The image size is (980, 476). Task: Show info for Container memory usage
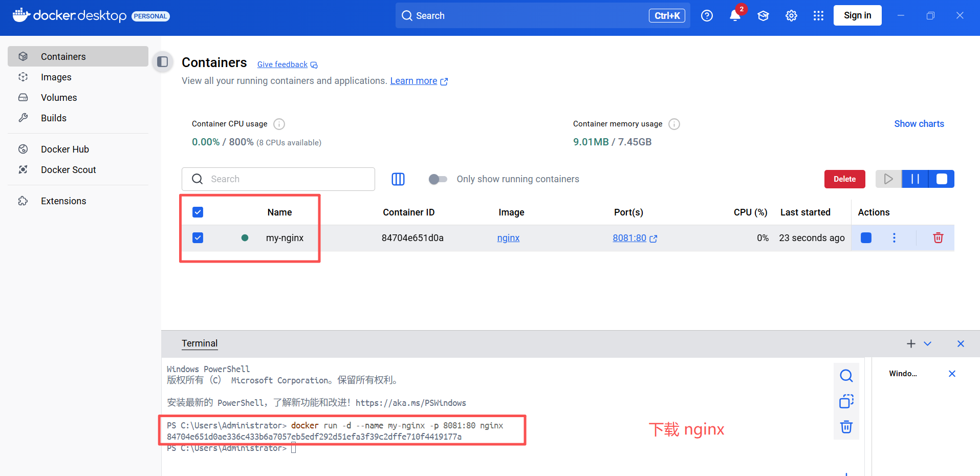(x=674, y=124)
